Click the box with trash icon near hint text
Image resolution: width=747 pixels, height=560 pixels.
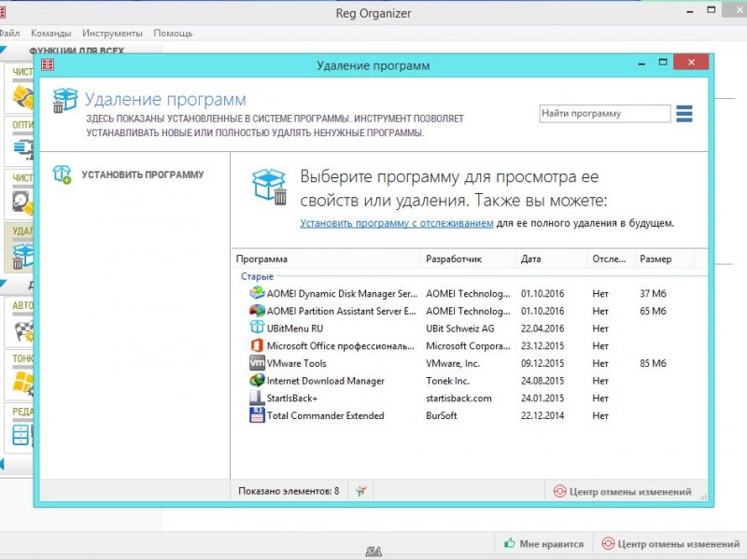coord(269,187)
